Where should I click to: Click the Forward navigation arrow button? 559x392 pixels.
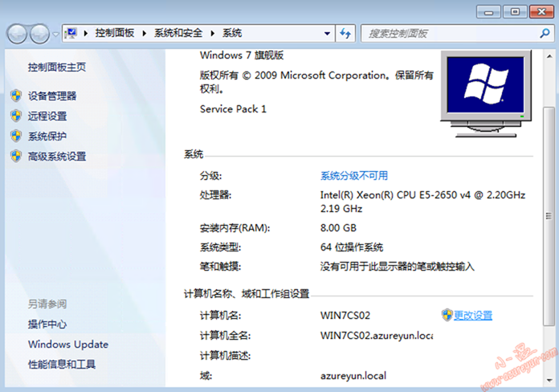[x=39, y=35]
